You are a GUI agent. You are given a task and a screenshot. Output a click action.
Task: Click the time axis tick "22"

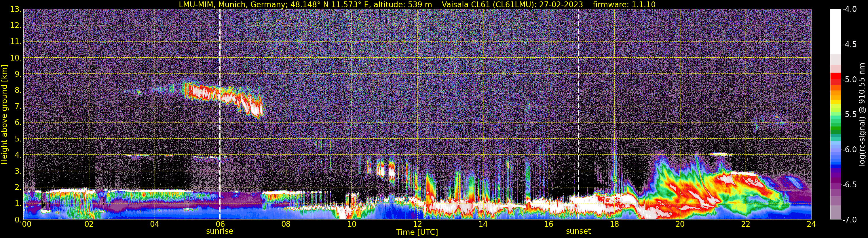pyautogui.click(x=746, y=224)
